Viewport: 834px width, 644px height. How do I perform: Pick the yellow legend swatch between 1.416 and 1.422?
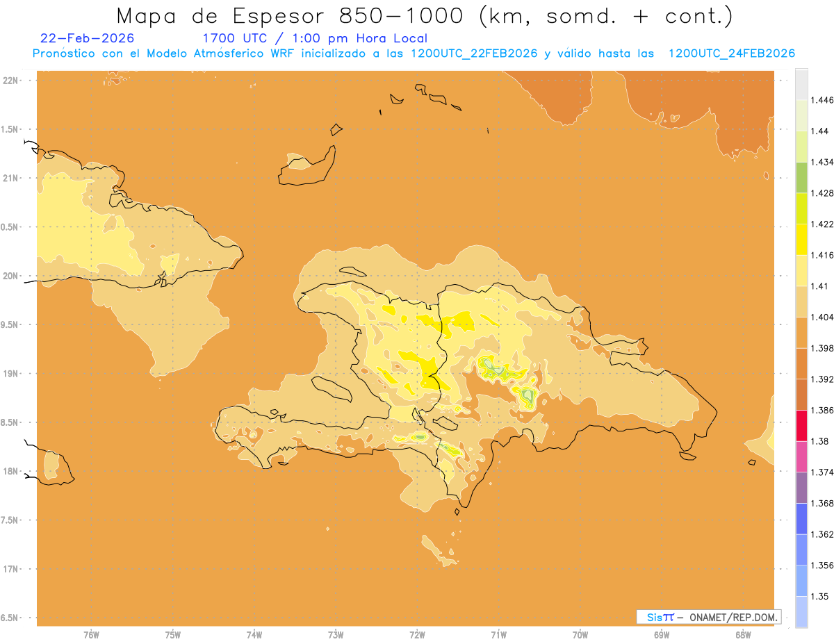tap(801, 240)
